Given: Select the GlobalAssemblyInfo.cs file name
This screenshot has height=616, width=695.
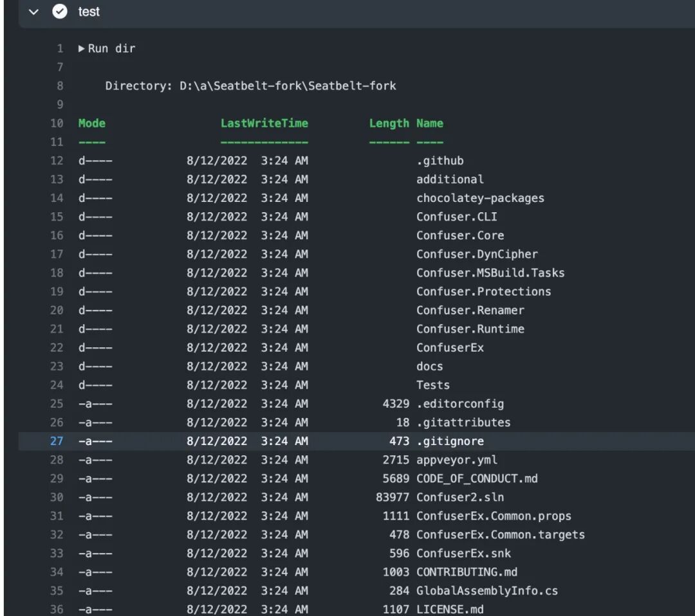Looking at the screenshot, I should click(x=487, y=591).
